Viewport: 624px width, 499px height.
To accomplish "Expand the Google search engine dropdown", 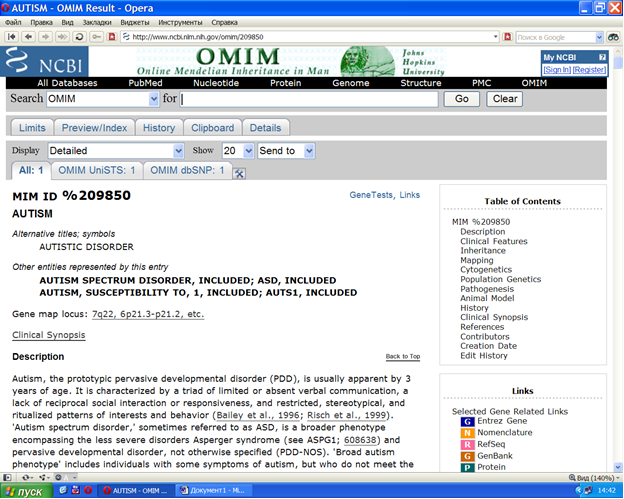I will [599, 37].
